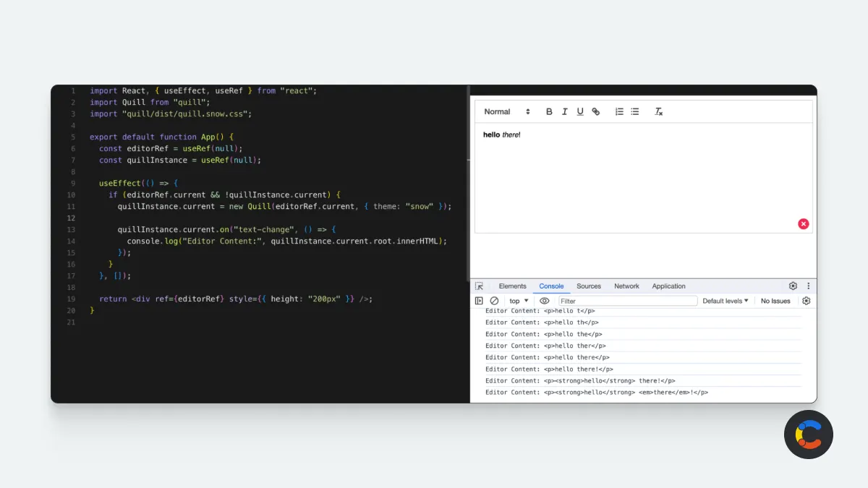Insert a link using the toolbar
This screenshot has height=488, width=868.
pyautogui.click(x=596, y=111)
